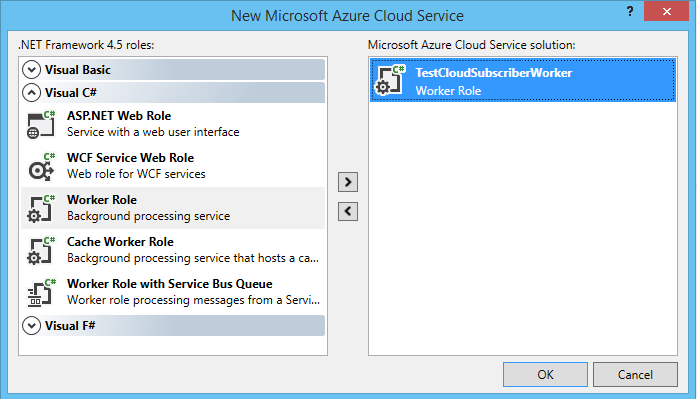Click the Visual Basic group header

(173, 70)
